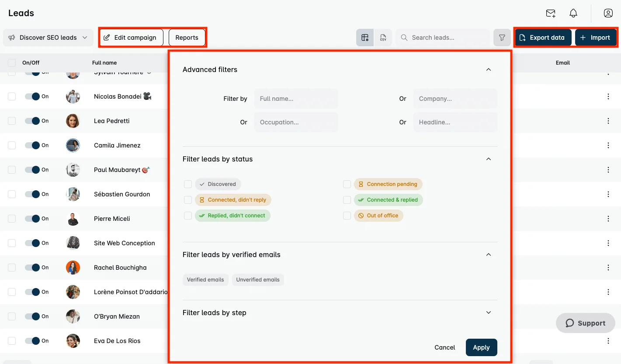Open row menu for Sébastien Gourdon
The height and width of the screenshot is (364, 621).
608,194
